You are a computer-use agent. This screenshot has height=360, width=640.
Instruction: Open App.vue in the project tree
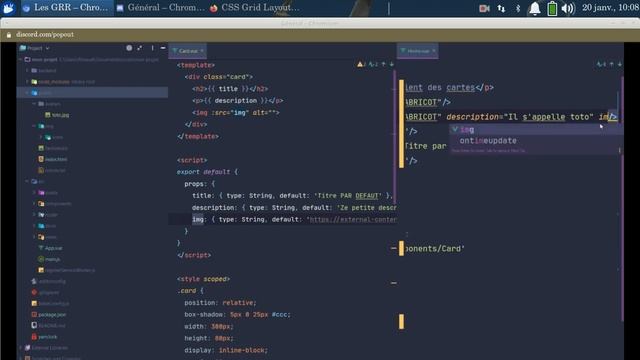50,248
